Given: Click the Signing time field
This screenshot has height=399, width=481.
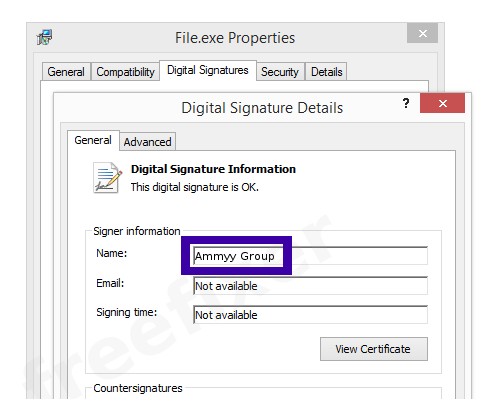Looking at the screenshot, I should click(310, 315).
